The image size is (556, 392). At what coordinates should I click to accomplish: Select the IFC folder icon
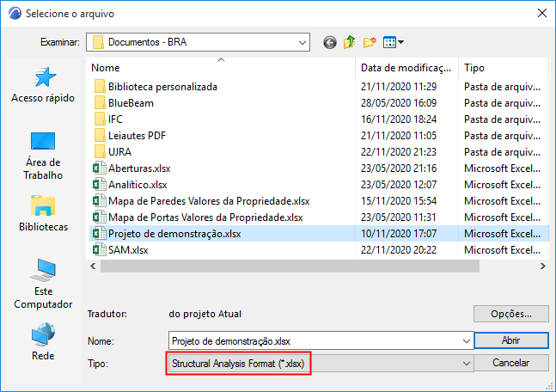(100, 119)
